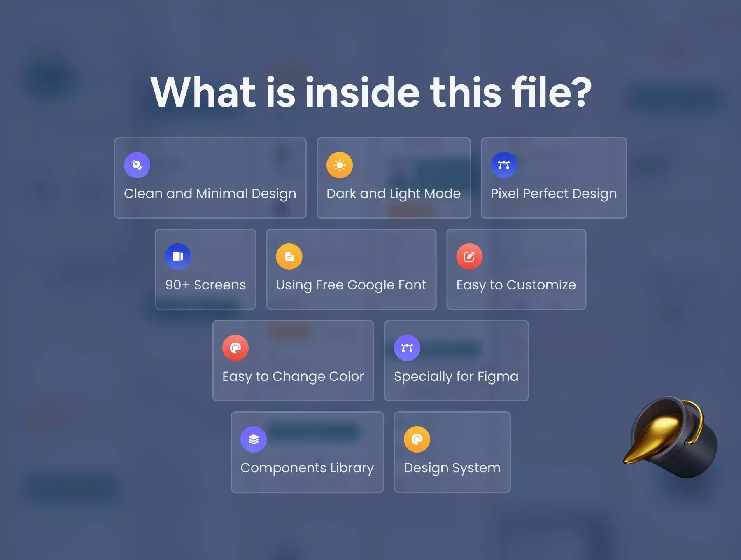The height and width of the screenshot is (560, 741).
Task: Click the layers icon above Components Library
Action: point(254,439)
